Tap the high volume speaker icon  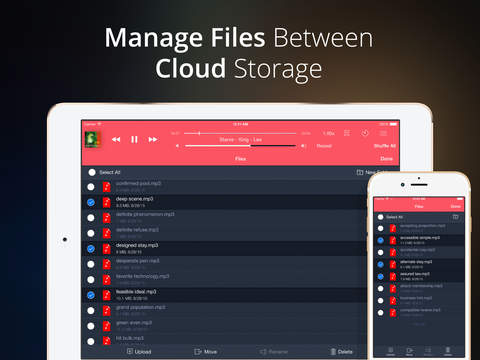303,146
